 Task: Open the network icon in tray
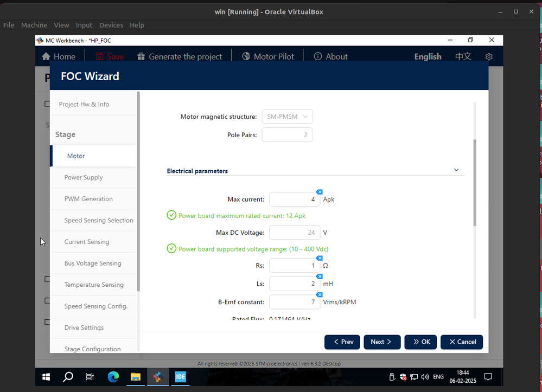414,377
